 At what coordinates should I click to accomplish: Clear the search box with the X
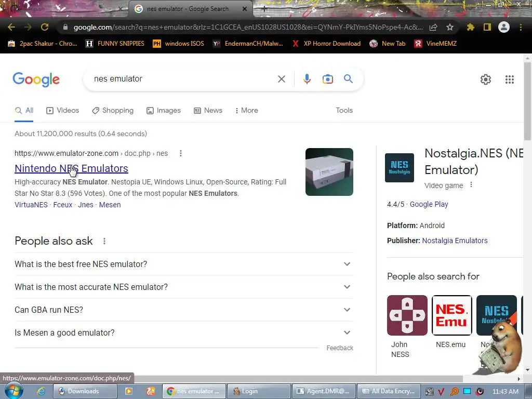281,79
